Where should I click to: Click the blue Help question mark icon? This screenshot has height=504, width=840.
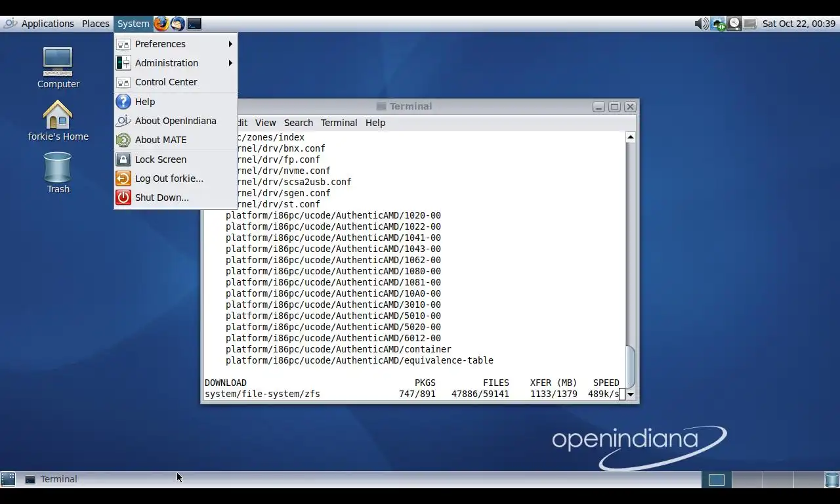(123, 102)
